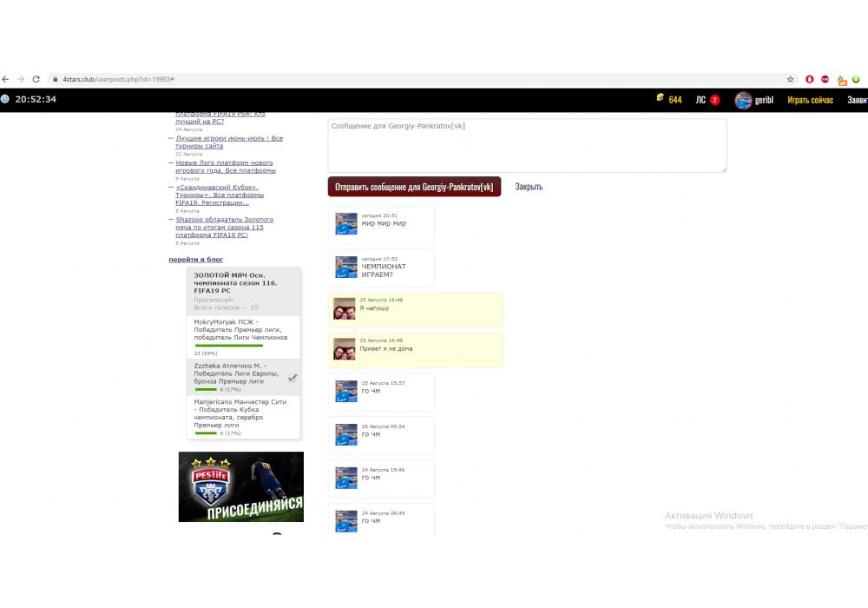Click Всего голосов — 35 text
Viewport: 868px width, 608px height.
(226, 307)
